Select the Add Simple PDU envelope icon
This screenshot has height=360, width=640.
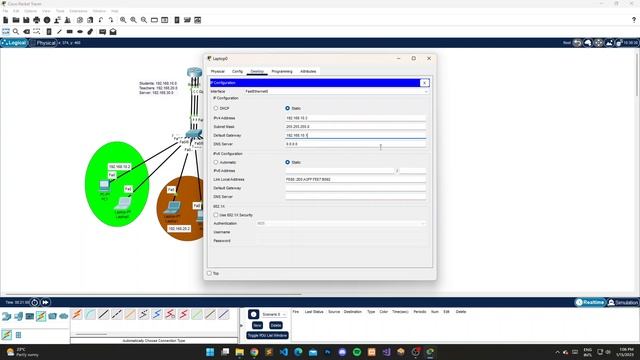(102, 31)
